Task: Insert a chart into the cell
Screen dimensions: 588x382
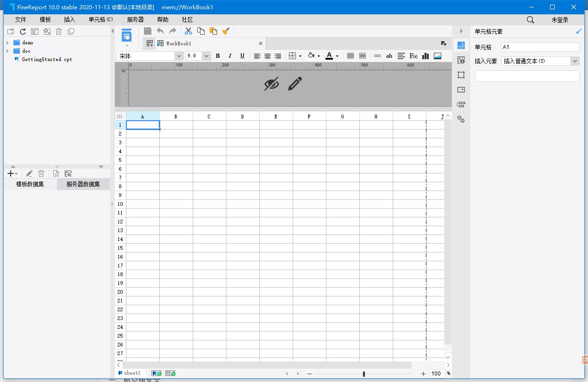Action: pos(425,56)
